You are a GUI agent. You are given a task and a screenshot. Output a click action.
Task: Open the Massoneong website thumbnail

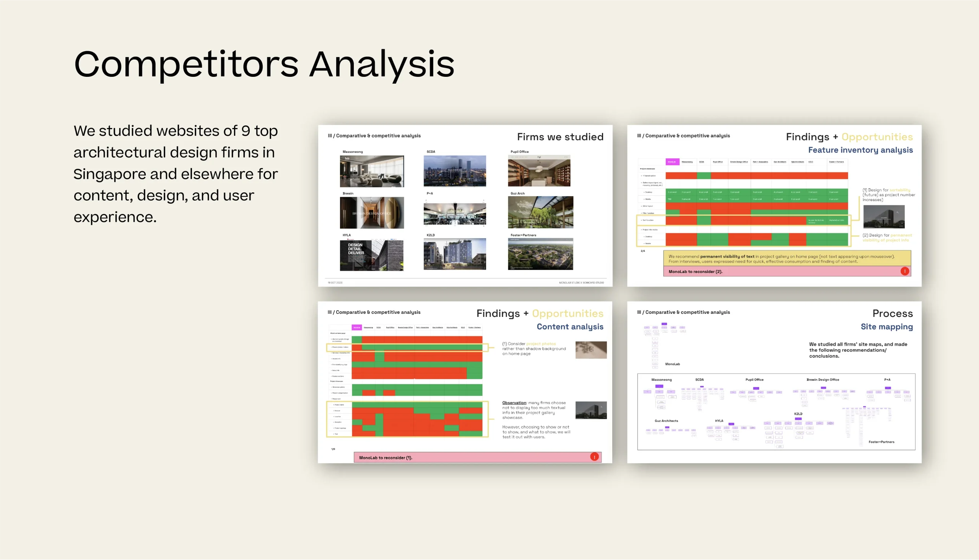[372, 171]
